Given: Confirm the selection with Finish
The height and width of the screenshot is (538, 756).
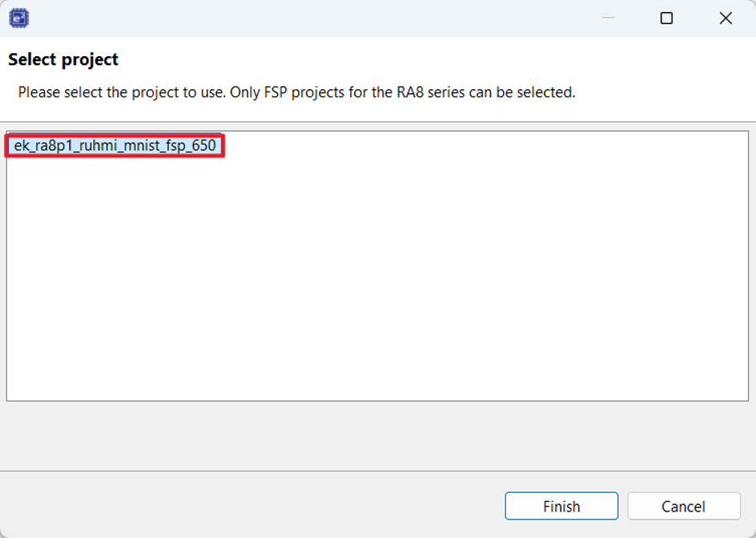Looking at the screenshot, I should (562, 506).
